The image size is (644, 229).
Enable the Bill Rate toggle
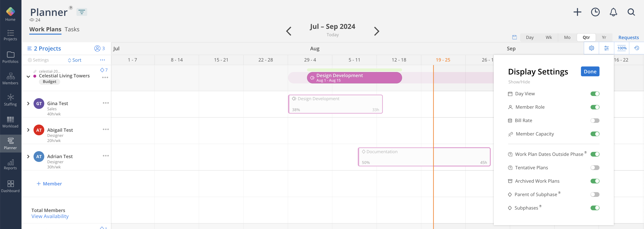tap(595, 120)
